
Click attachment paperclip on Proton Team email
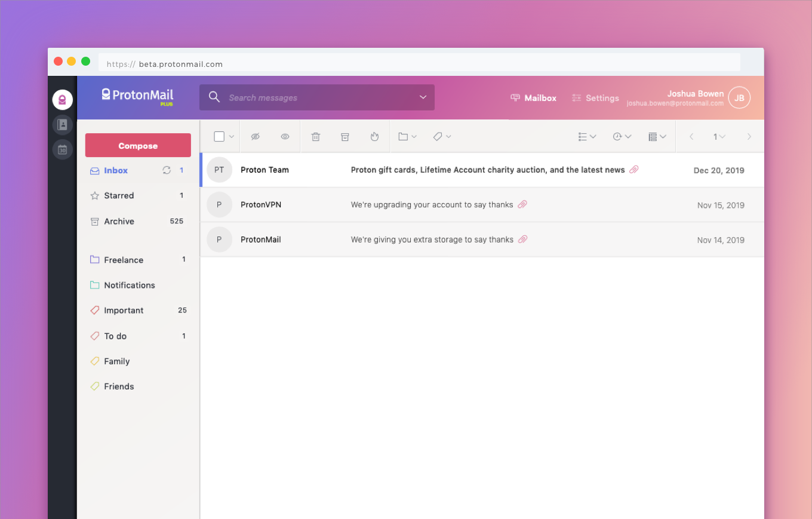tap(634, 170)
